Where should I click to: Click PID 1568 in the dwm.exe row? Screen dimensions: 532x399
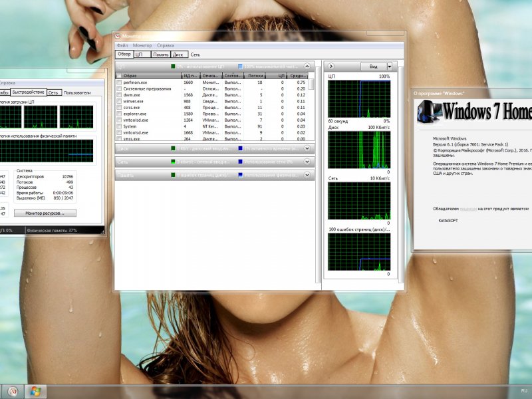click(x=188, y=95)
